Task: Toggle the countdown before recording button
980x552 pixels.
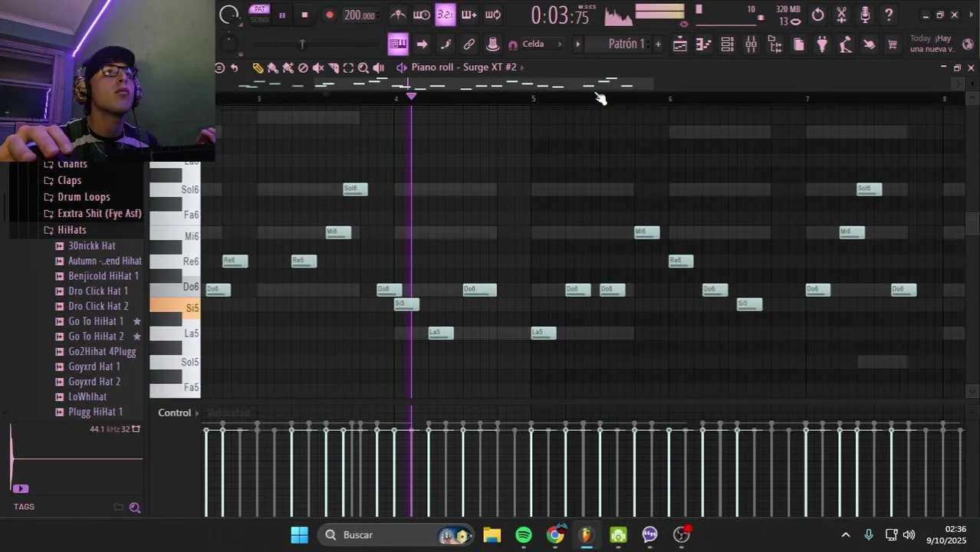Action: (x=445, y=15)
